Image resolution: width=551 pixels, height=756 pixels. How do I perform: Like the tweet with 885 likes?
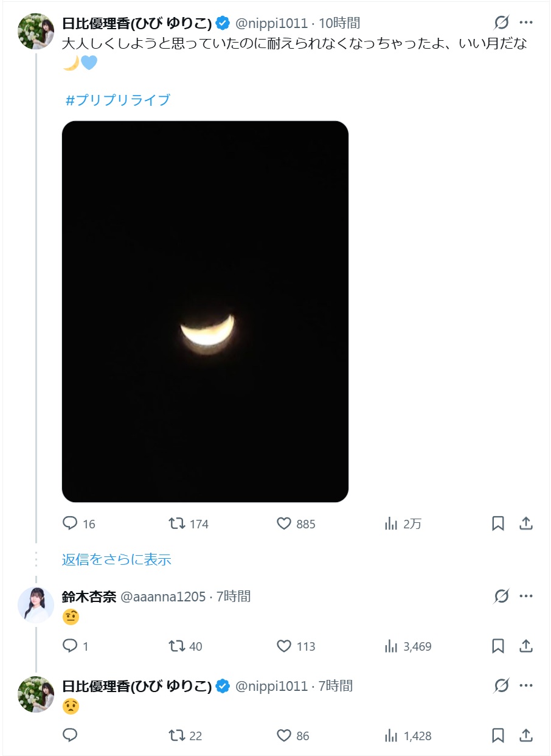(284, 523)
